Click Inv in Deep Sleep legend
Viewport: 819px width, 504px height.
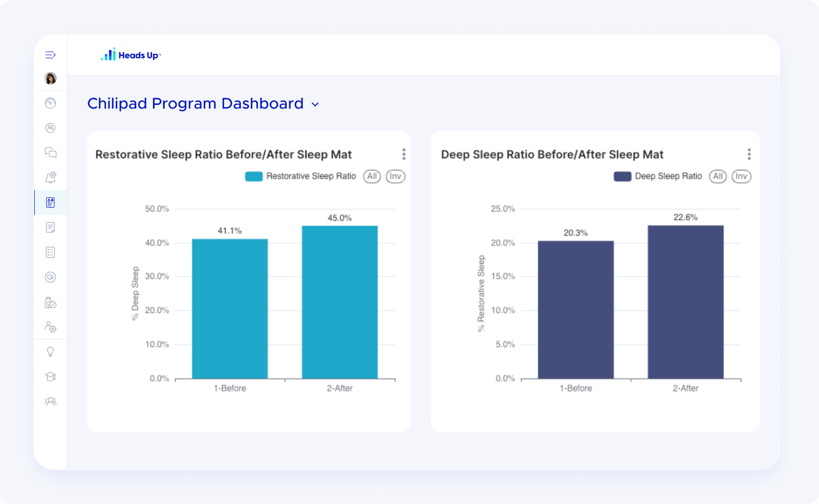(741, 177)
